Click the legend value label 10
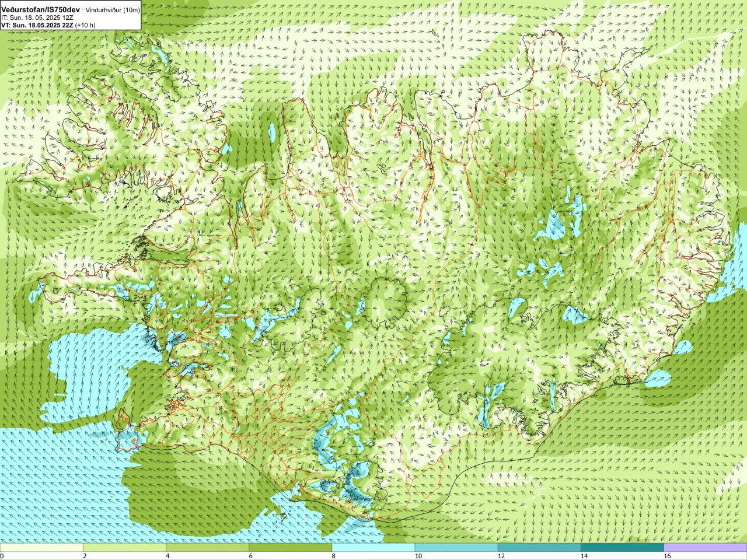Image resolution: width=747 pixels, height=560 pixels. [x=418, y=556]
